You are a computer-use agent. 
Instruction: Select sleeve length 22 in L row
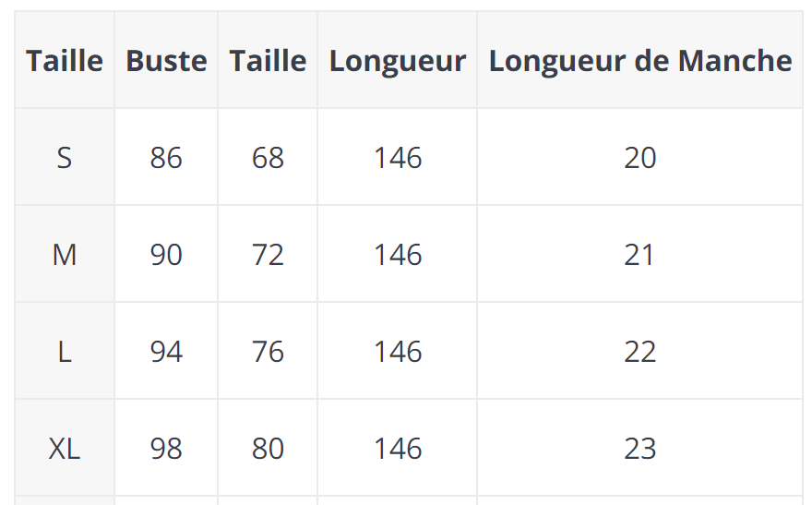click(639, 352)
